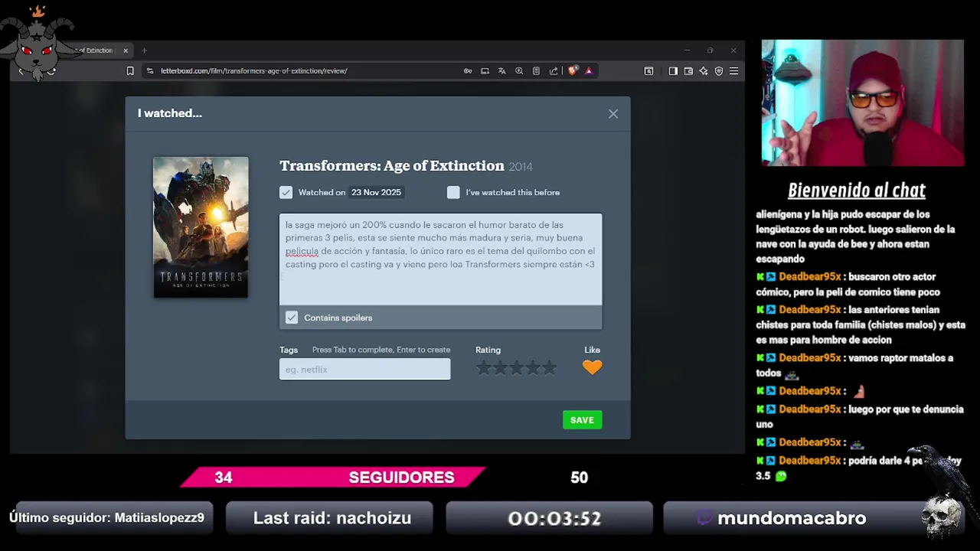Click chat message 'las anteriores tenian chistes'
Image resolution: width=980 pixels, height=551 pixels.
[861, 324]
